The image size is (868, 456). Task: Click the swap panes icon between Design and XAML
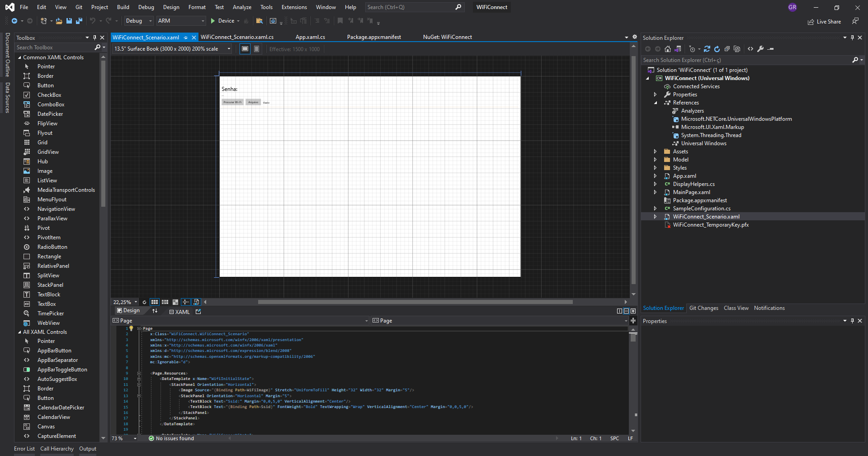[155, 311]
